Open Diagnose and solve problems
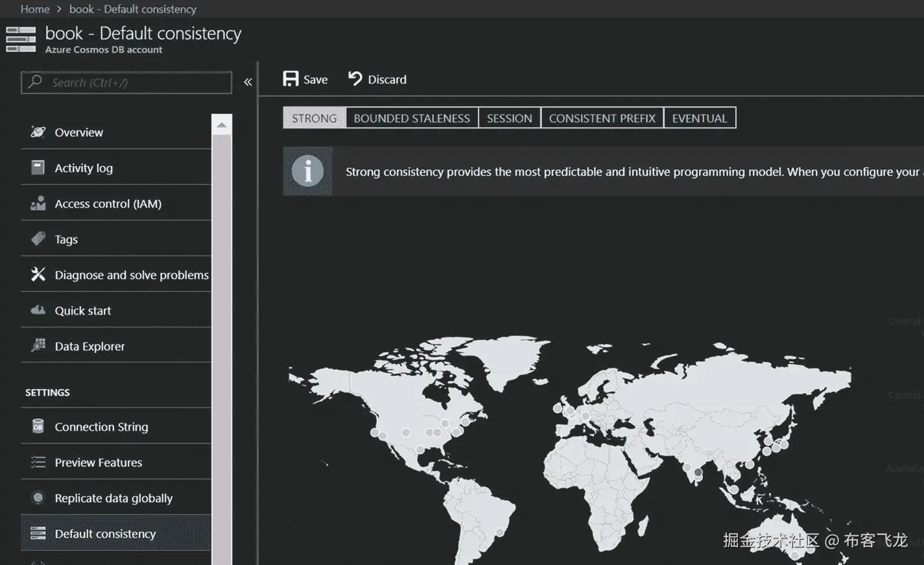The height and width of the screenshot is (565, 924). 116,274
